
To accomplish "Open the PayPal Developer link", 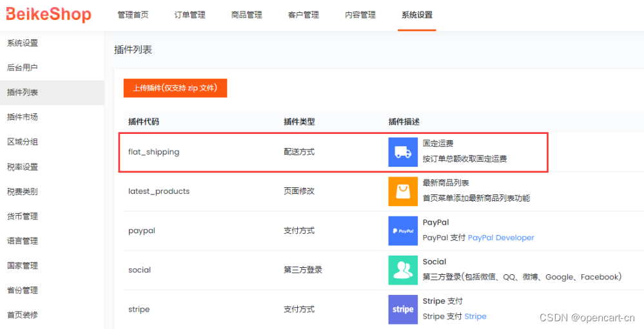I will click(x=501, y=238).
